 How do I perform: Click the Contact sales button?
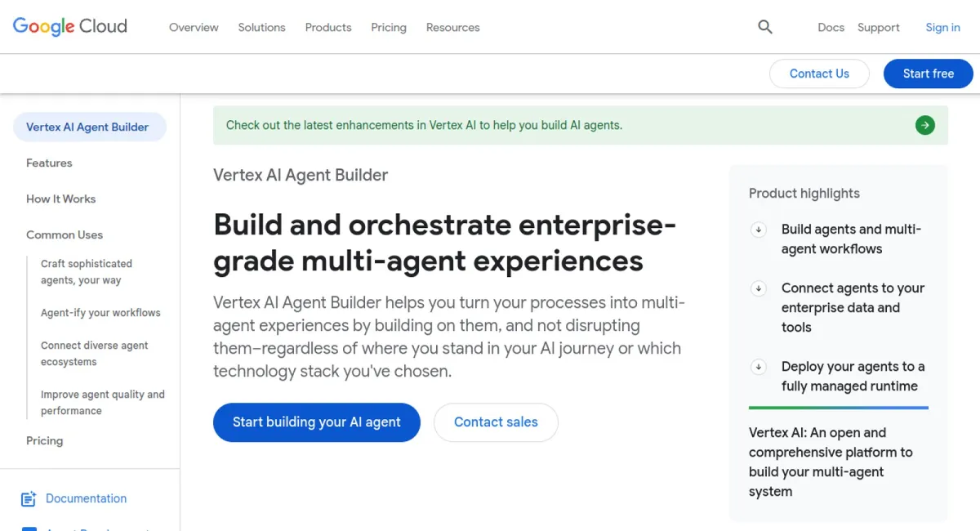[x=496, y=422]
